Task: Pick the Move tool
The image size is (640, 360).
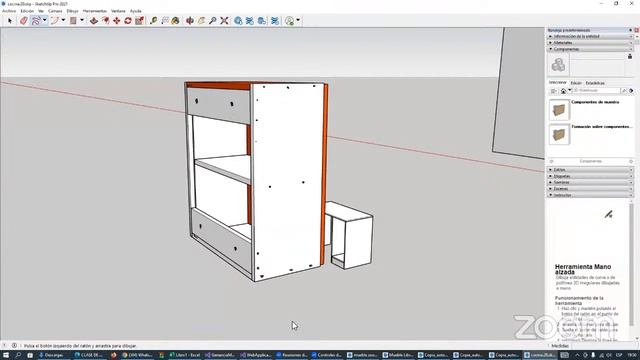Action: pyautogui.click(x=117, y=20)
